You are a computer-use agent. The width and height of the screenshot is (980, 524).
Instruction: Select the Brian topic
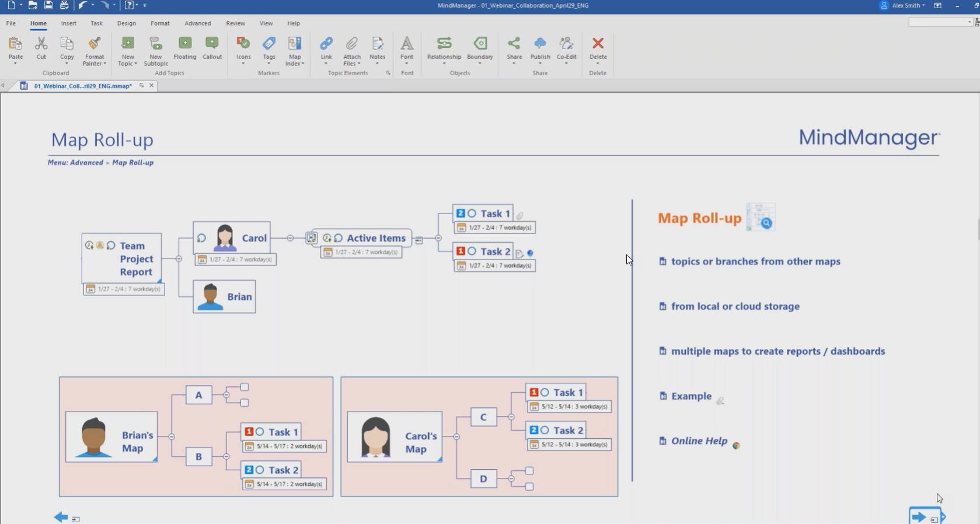point(224,296)
